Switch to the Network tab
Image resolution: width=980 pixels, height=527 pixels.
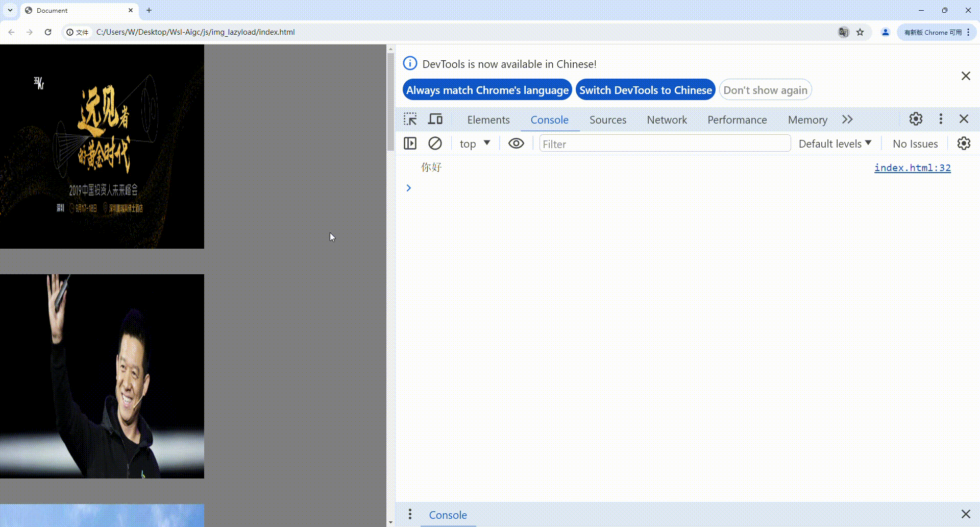point(667,119)
